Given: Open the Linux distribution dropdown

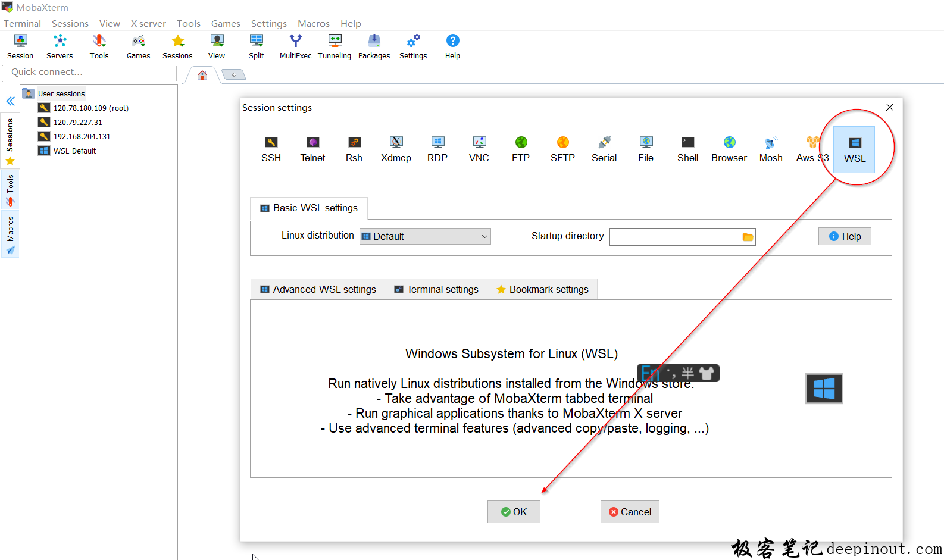Looking at the screenshot, I should [425, 236].
